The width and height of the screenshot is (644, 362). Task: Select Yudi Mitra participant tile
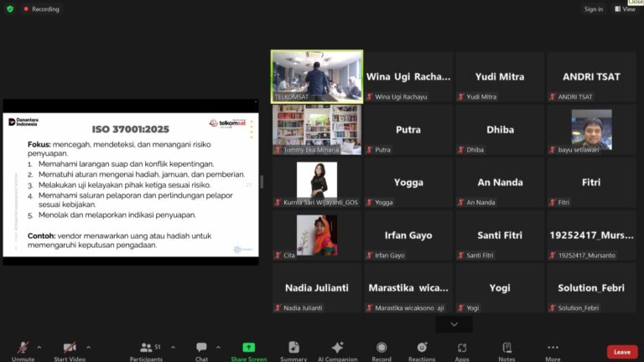[x=500, y=76]
